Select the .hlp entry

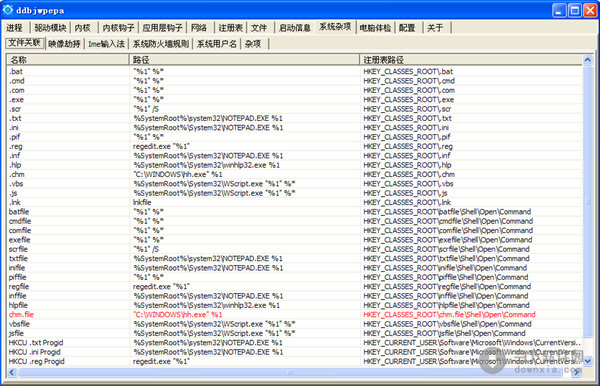click(x=295, y=165)
